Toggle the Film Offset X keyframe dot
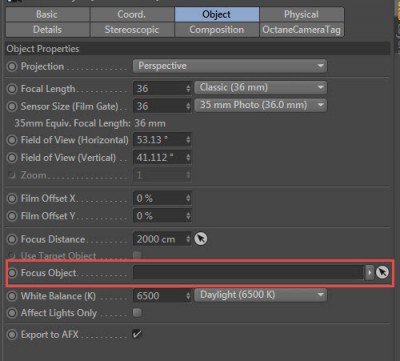 coord(12,199)
